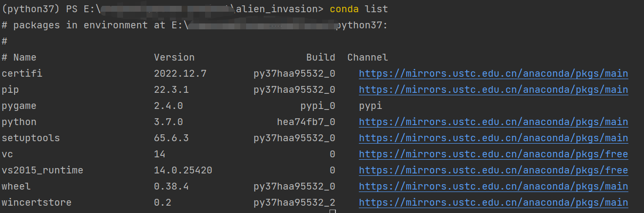Click the package name 'setuptools'

(31, 138)
